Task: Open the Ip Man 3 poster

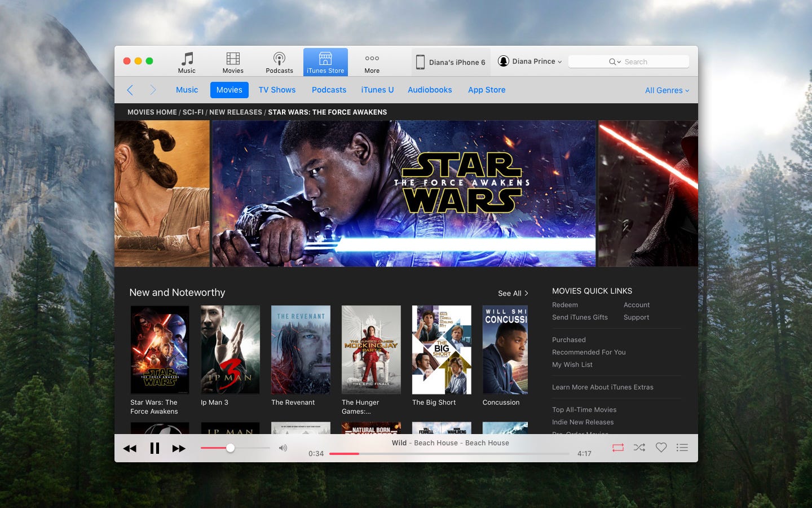Action: (230, 350)
